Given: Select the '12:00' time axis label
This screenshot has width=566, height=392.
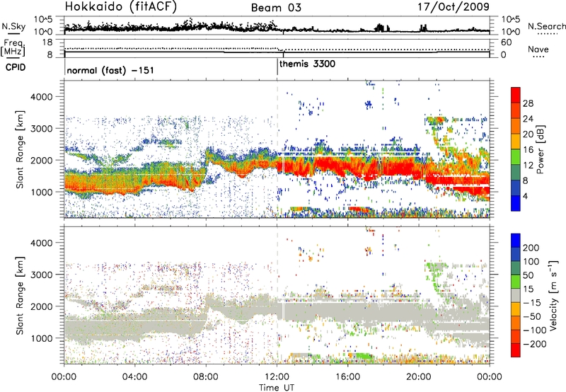Looking at the screenshot, I should (277, 376).
